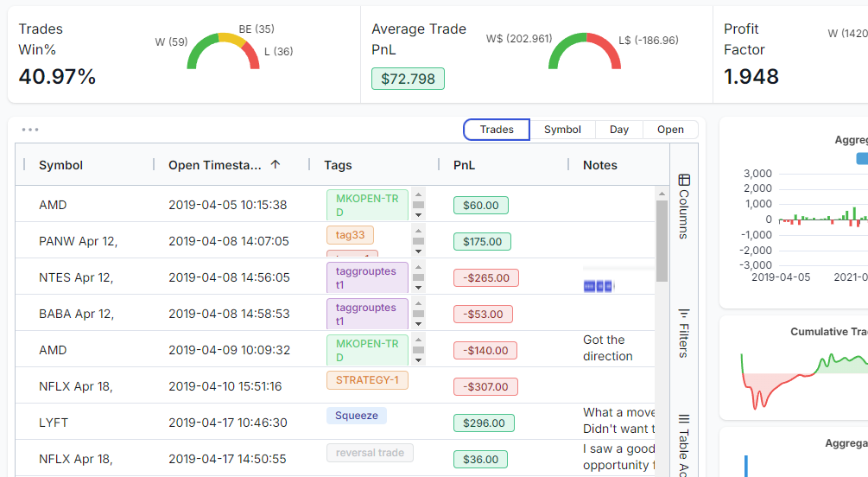Switch to the Symbol tab
The image size is (868, 477).
pyautogui.click(x=562, y=130)
